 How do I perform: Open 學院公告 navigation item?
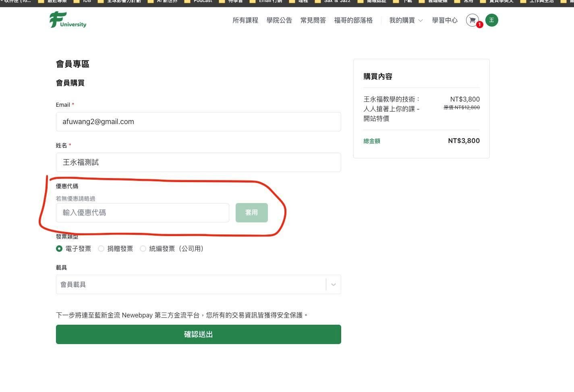pyautogui.click(x=279, y=20)
